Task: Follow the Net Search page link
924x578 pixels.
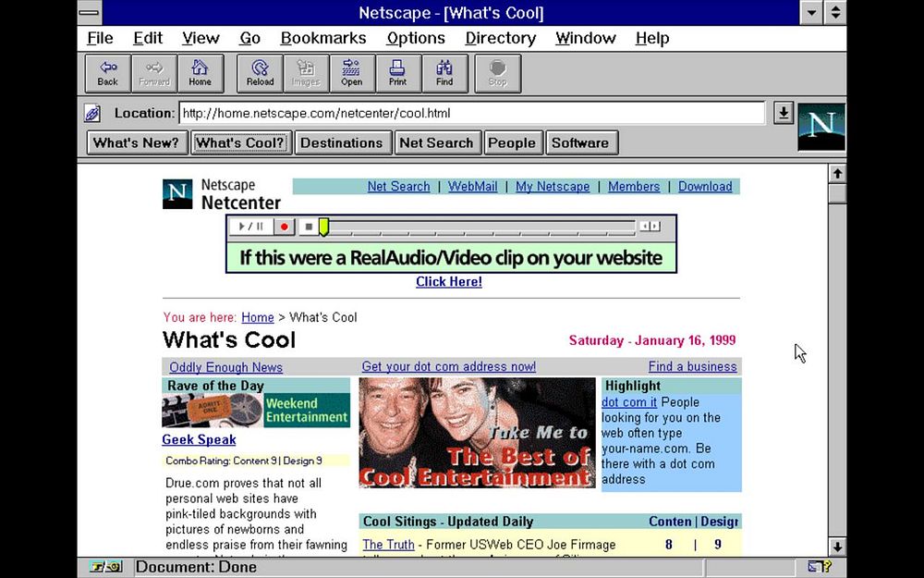Action: click(x=398, y=187)
